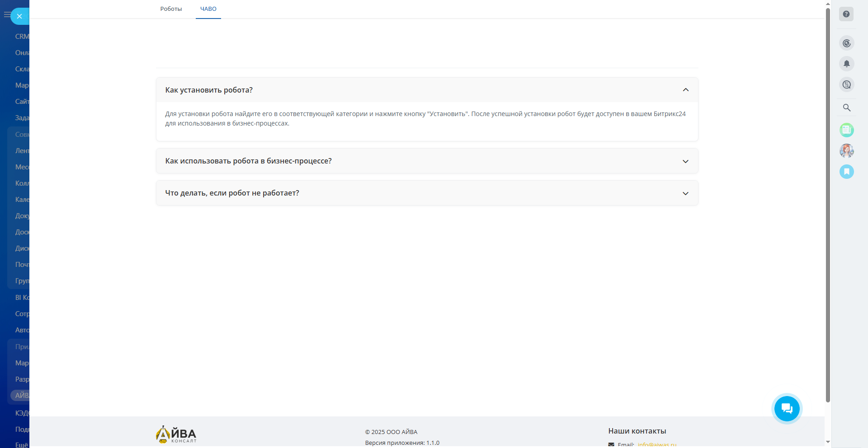Open CRM in left menu
The width and height of the screenshot is (868, 448).
[x=22, y=37]
